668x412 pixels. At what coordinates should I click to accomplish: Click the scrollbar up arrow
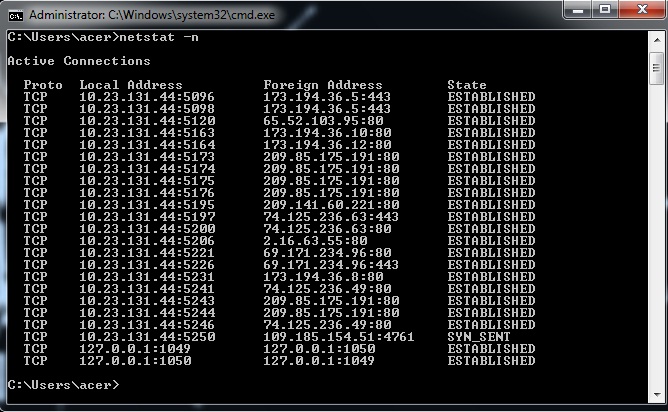click(x=656, y=40)
